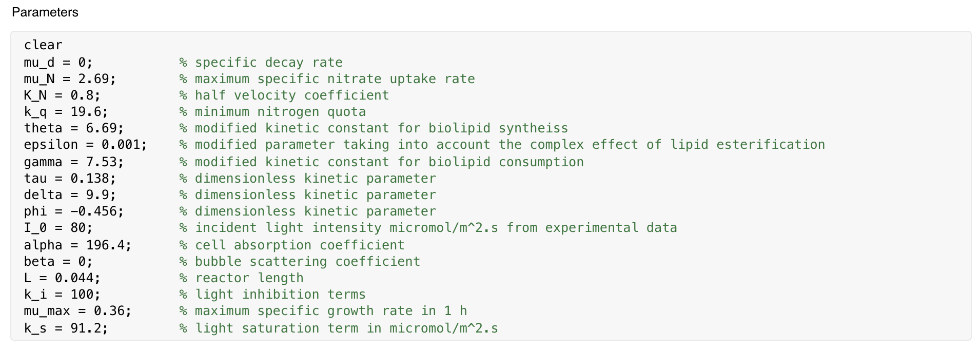Click the mu_max = 0.36 assignment
The image size is (980, 351).
77,311
